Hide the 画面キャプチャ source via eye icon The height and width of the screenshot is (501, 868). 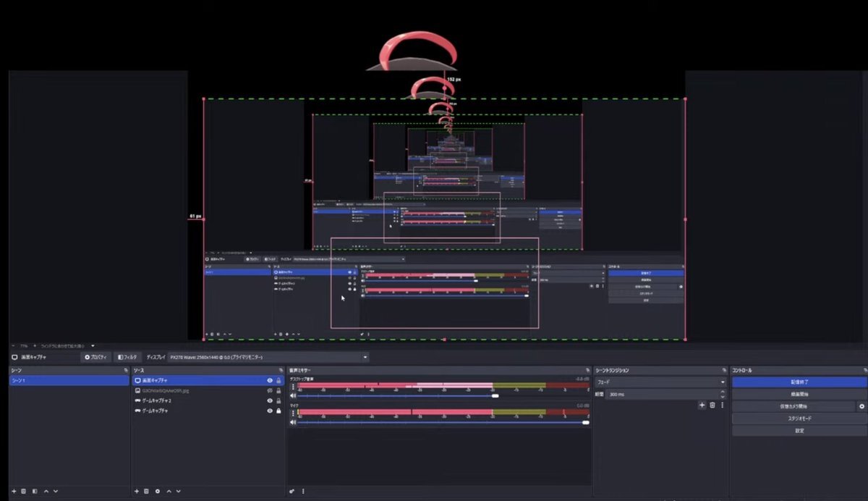point(270,380)
